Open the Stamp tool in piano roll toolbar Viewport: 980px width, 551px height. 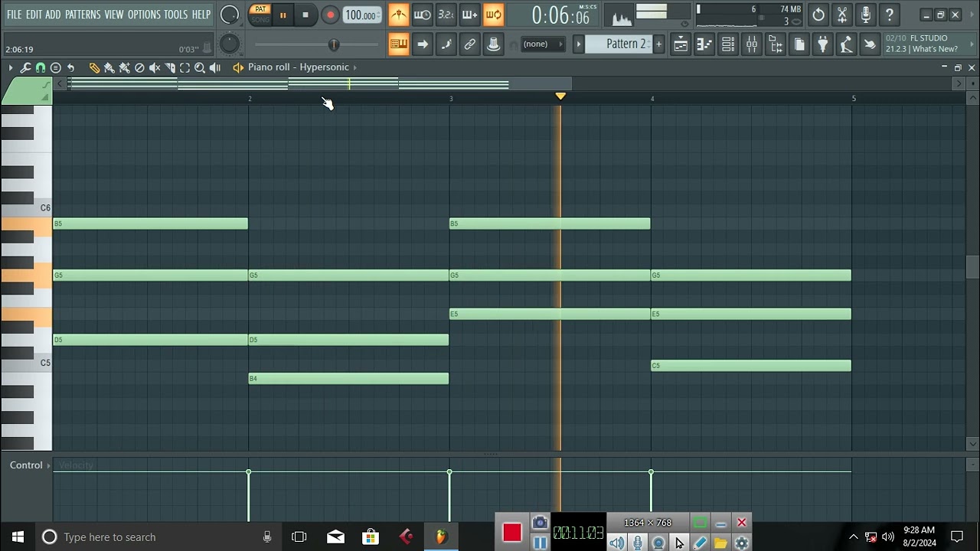pyautogui.click(x=55, y=68)
